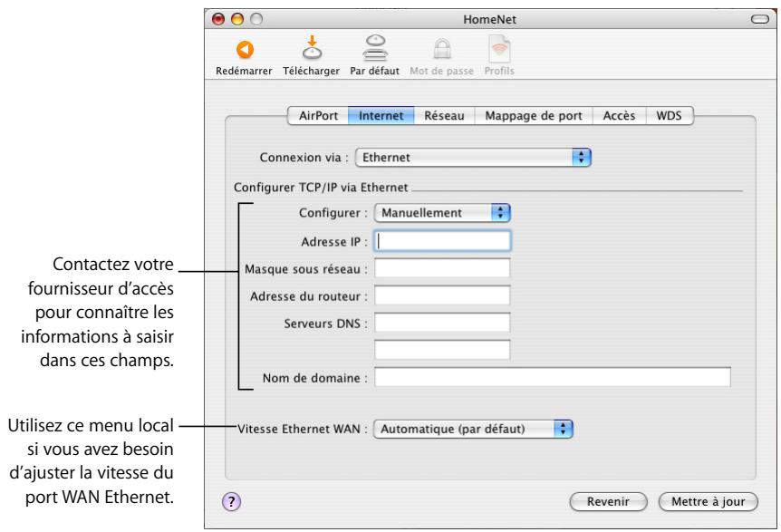Click the Profils toolbar icon

click(x=499, y=49)
